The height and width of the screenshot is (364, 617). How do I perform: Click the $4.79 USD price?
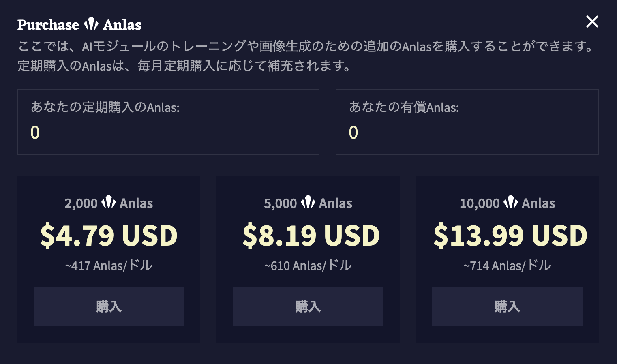click(x=109, y=236)
